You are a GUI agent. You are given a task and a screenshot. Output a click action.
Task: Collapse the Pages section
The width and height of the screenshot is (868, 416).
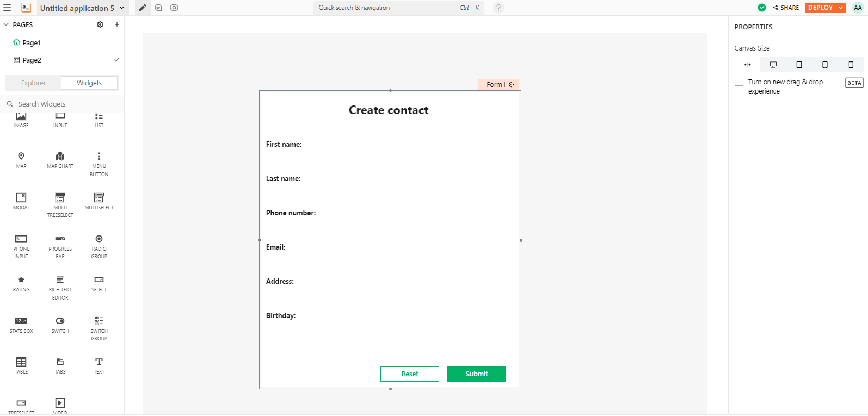coord(7,24)
